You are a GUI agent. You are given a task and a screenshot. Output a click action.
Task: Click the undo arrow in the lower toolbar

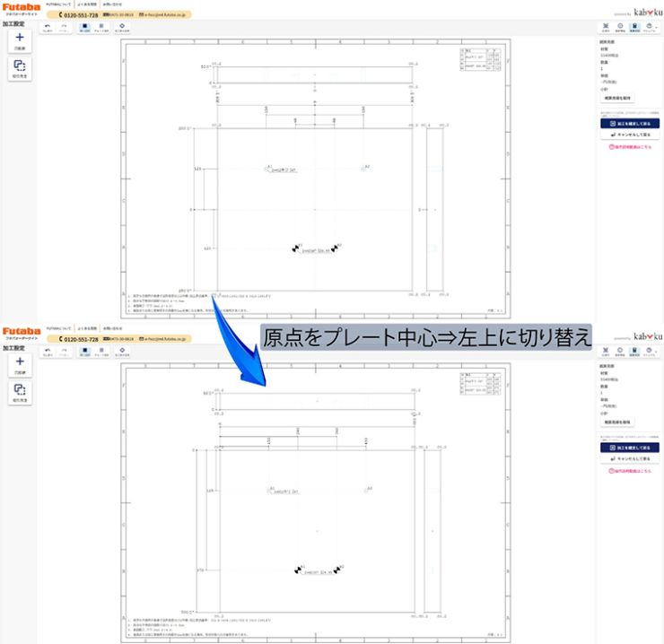click(48, 351)
